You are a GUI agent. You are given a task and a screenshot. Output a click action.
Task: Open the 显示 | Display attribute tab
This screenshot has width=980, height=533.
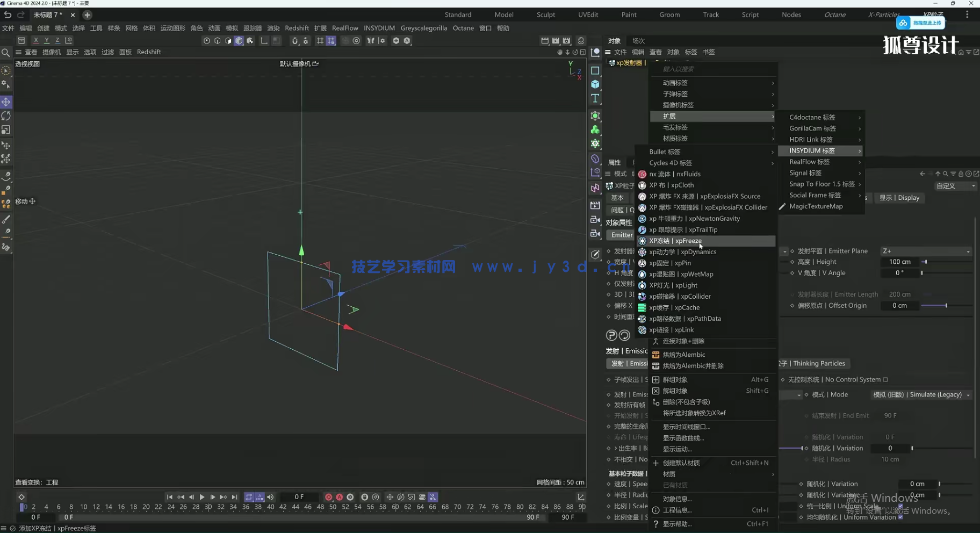pyautogui.click(x=899, y=198)
